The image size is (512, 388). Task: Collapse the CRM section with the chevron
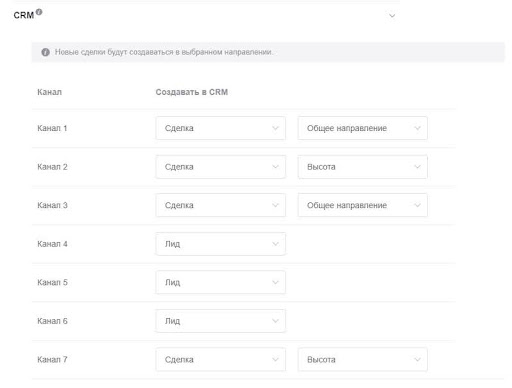[x=392, y=16]
